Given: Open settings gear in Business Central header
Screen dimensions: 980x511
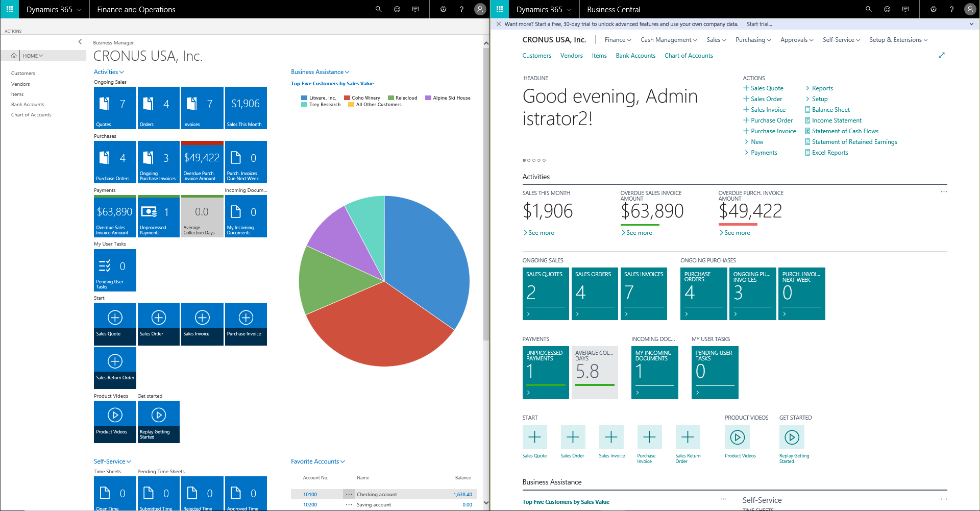Looking at the screenshot, I should tap(933, 9).
